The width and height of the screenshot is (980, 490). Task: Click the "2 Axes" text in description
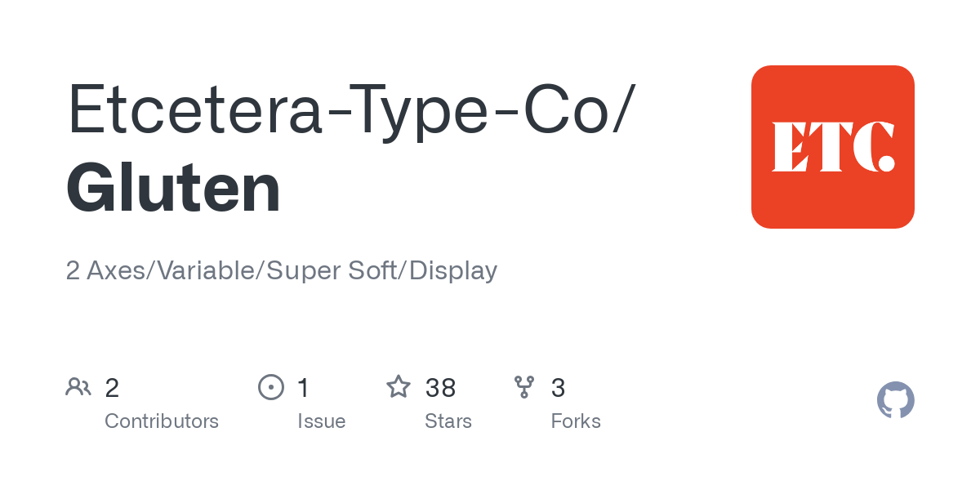104,270
